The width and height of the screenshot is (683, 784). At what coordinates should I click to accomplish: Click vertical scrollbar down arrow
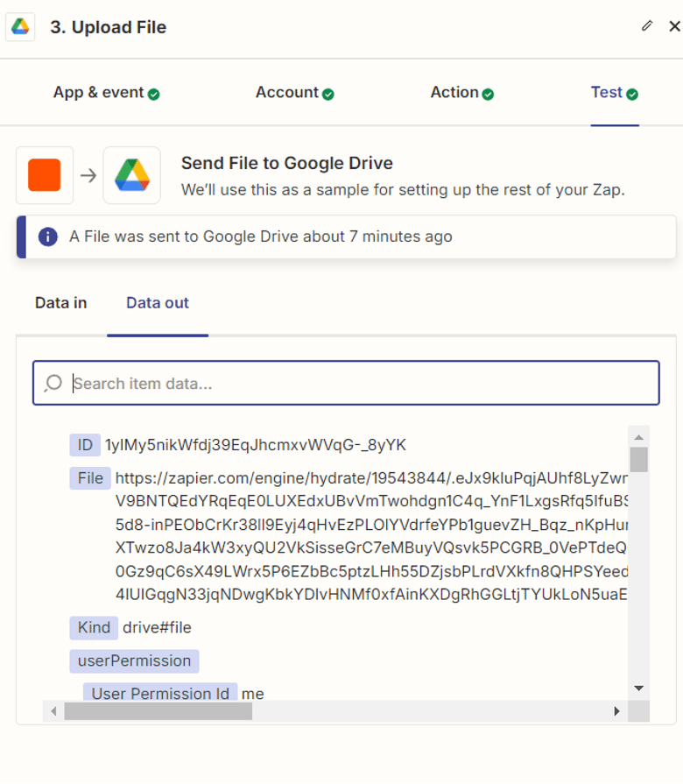pyautogui.click(x=638, y=689)
